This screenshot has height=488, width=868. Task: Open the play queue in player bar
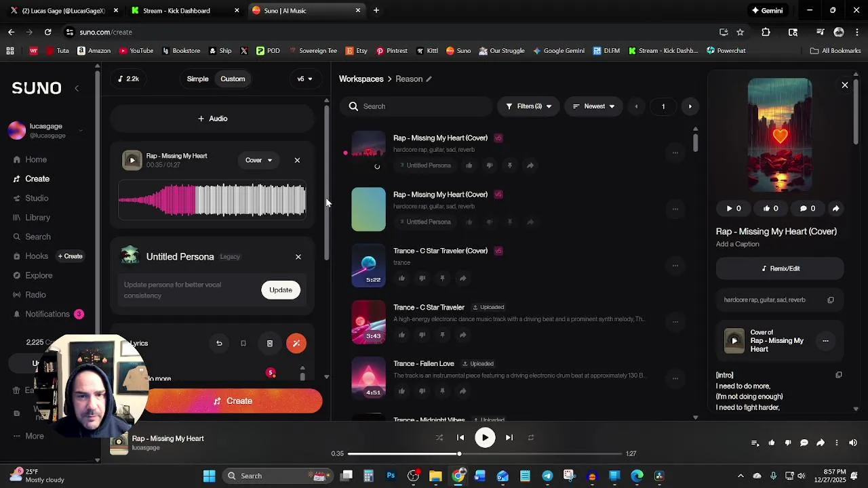click(755, 443)
